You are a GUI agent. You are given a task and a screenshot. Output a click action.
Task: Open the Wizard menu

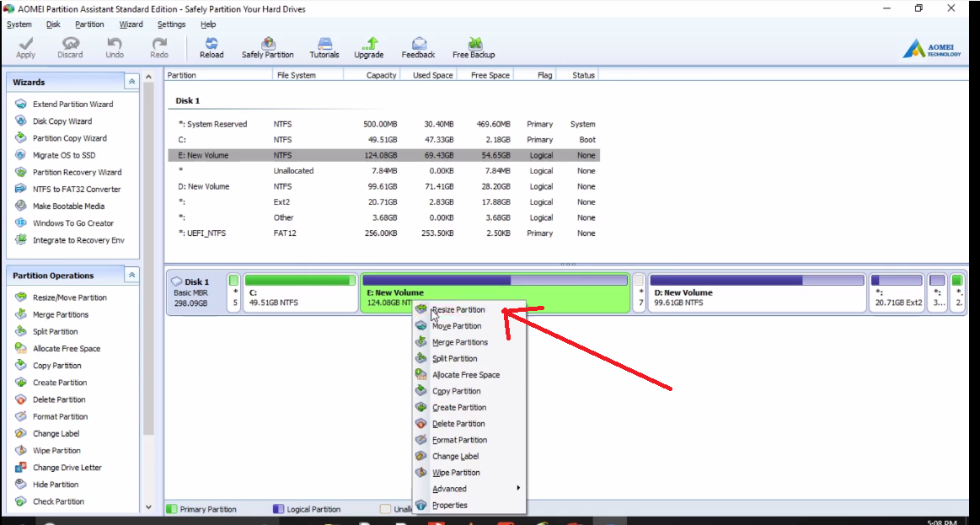tap(131, 24)
